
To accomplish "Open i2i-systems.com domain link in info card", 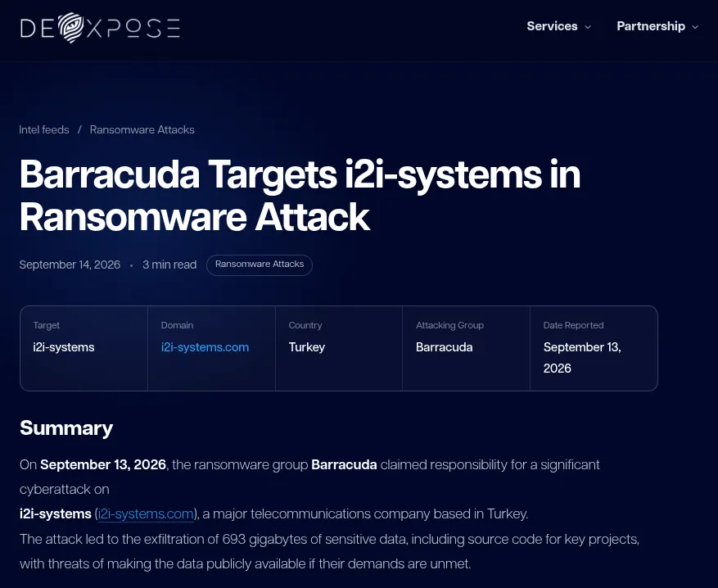I will pos(205,347).
